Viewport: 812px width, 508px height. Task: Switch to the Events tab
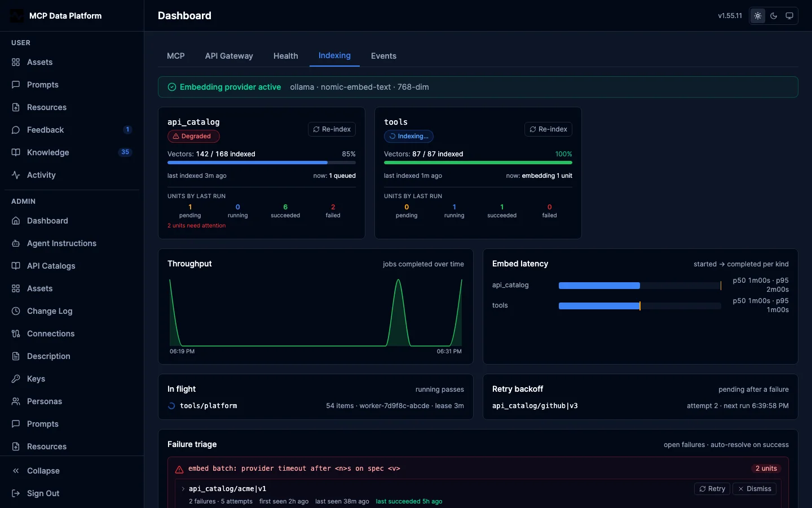coord(383,56)
